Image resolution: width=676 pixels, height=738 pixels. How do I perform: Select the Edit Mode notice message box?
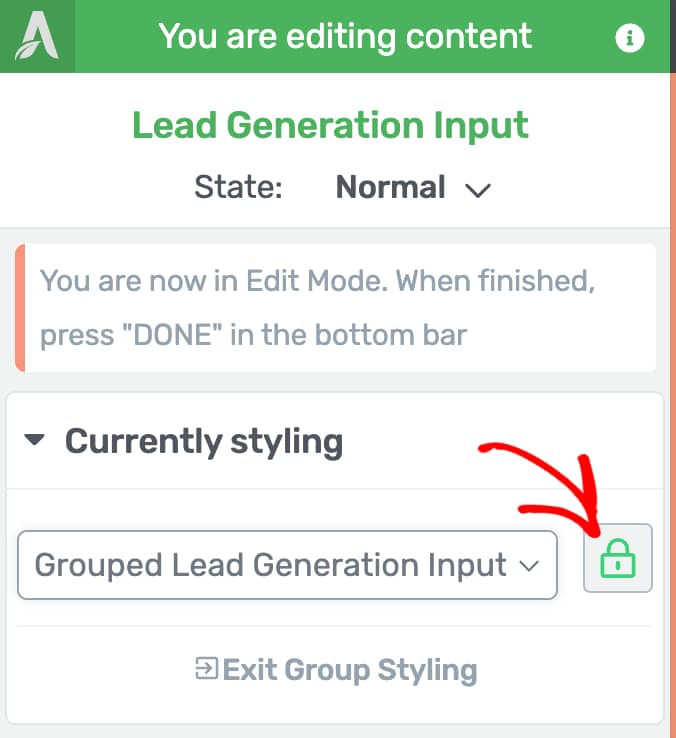tap(336, 308)
